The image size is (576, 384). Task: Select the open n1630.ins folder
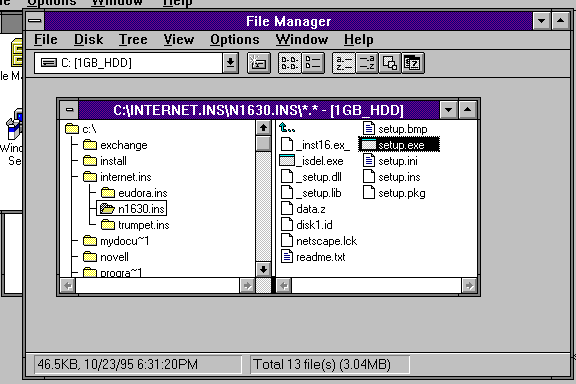click(x=132, y=209)
